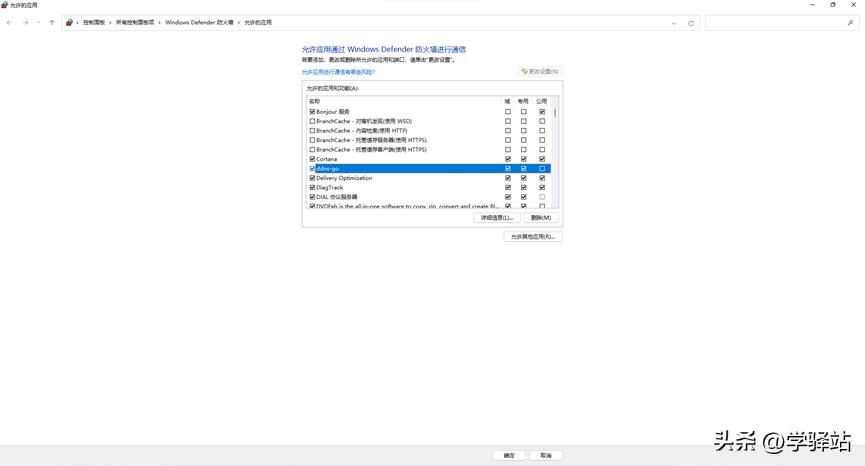
Task: Click the 公用 column header
Action: [x=542, y=101]
